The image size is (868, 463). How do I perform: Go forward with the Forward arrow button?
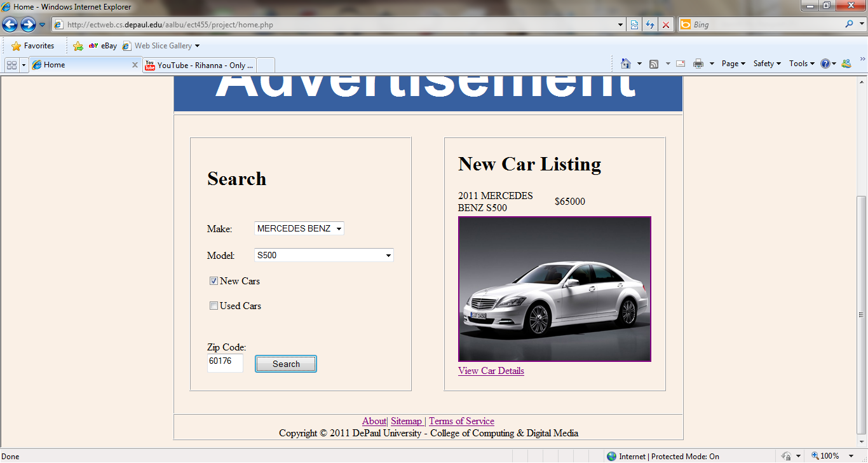(28, 25)
